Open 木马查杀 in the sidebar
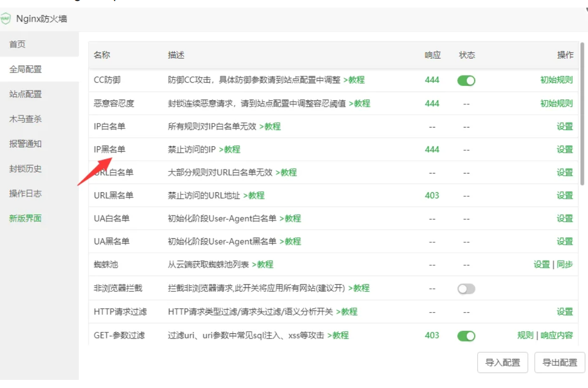The width and height of the screenshot is (588, 388). [25, 119]
